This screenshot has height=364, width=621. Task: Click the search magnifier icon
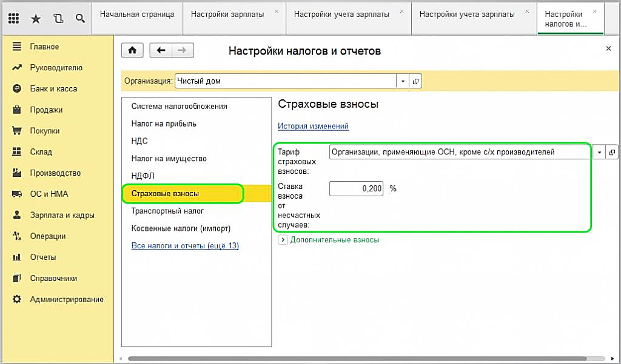click(80, 18)
